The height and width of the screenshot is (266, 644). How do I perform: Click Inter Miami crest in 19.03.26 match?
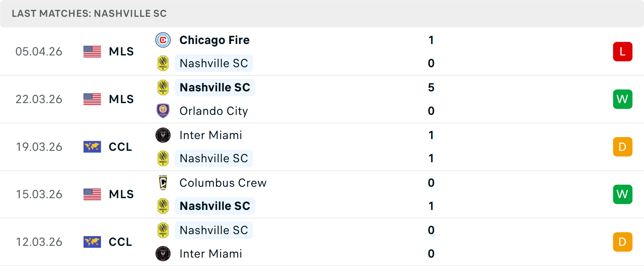pyautogui.click(x=163, y=135)
